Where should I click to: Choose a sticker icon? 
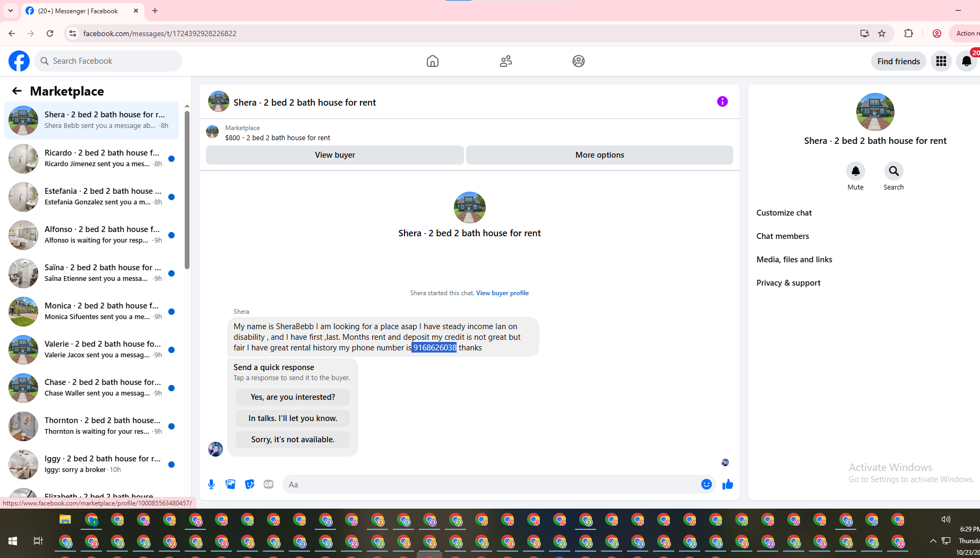point(250,484)
